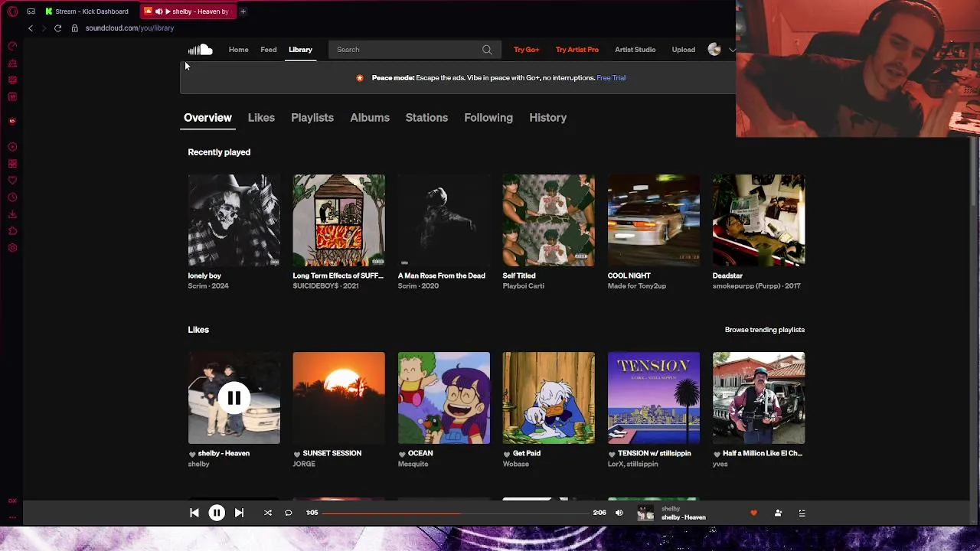This screenshot has height=551, width=980.
Task: Select the History library tab
Action: (x=547, y=118)
